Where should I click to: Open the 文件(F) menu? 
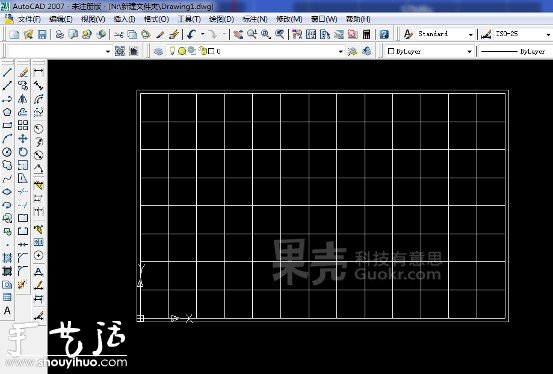point(29,19)
